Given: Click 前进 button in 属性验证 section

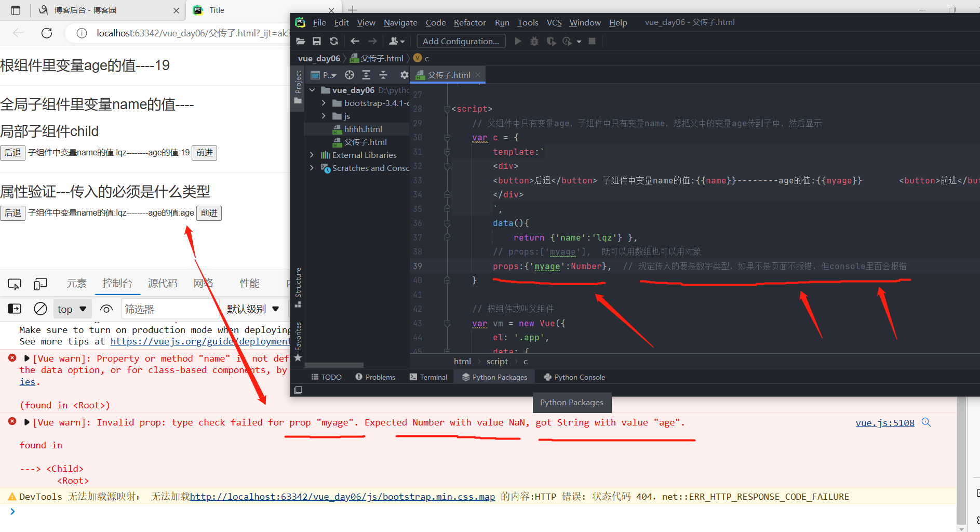Looking at the screenshot, I should click(209, 213).
